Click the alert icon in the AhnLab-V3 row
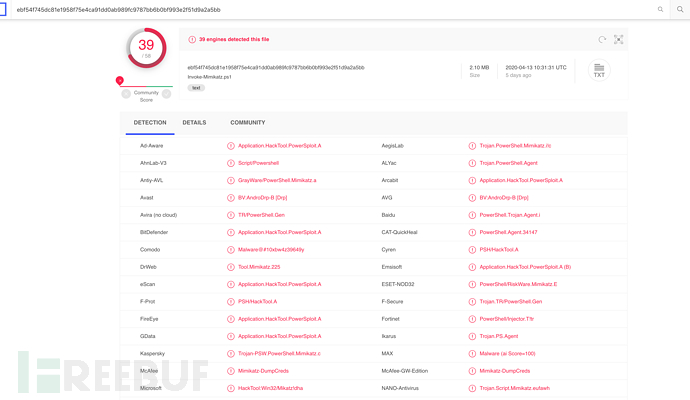Viewport: 690px width, 400px height. click(231, 163)
